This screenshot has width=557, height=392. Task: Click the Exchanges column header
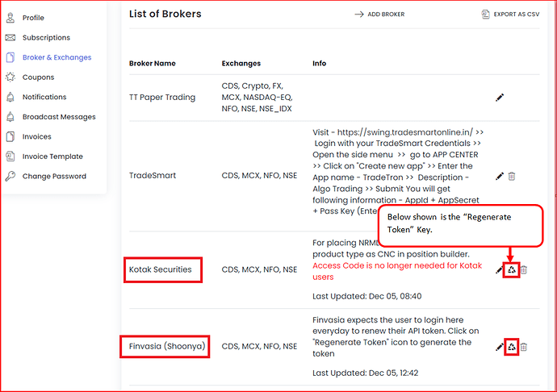tap(241, 63)
